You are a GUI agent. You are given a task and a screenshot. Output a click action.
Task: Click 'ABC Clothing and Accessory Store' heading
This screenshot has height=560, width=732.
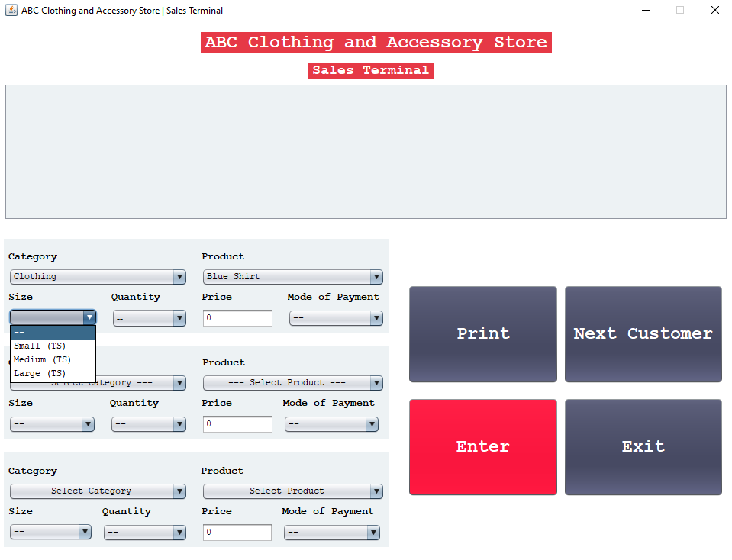click(x=376, y=43)
